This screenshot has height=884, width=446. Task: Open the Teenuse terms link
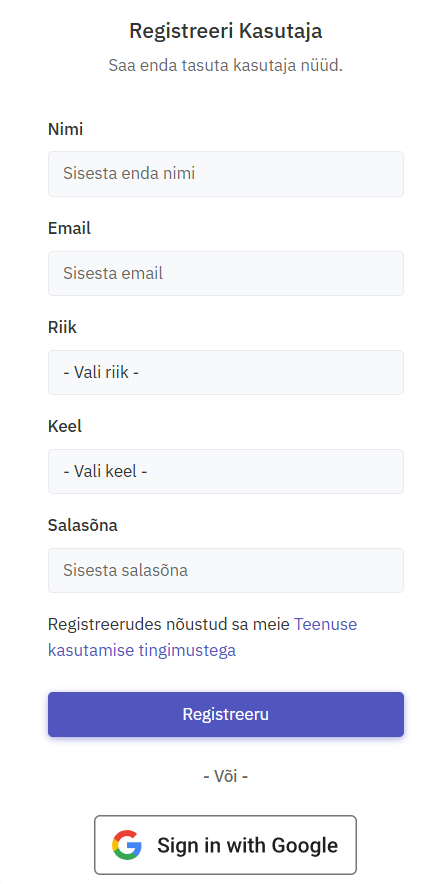[x=325, y=624]
